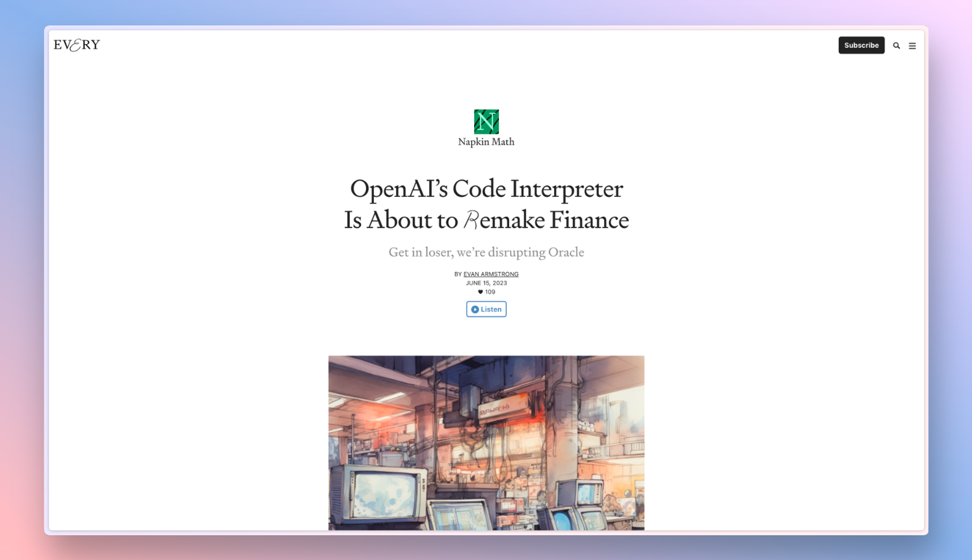
Task: Click the Every logo in header
Action: 76,45
